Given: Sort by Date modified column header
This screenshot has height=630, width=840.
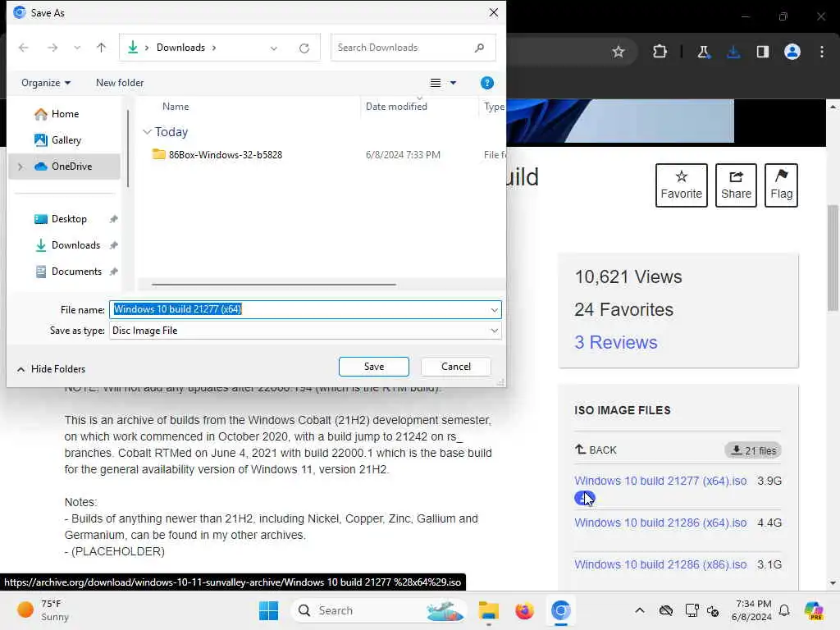Looking at the screenshot, I should click(x=396, y=107).
